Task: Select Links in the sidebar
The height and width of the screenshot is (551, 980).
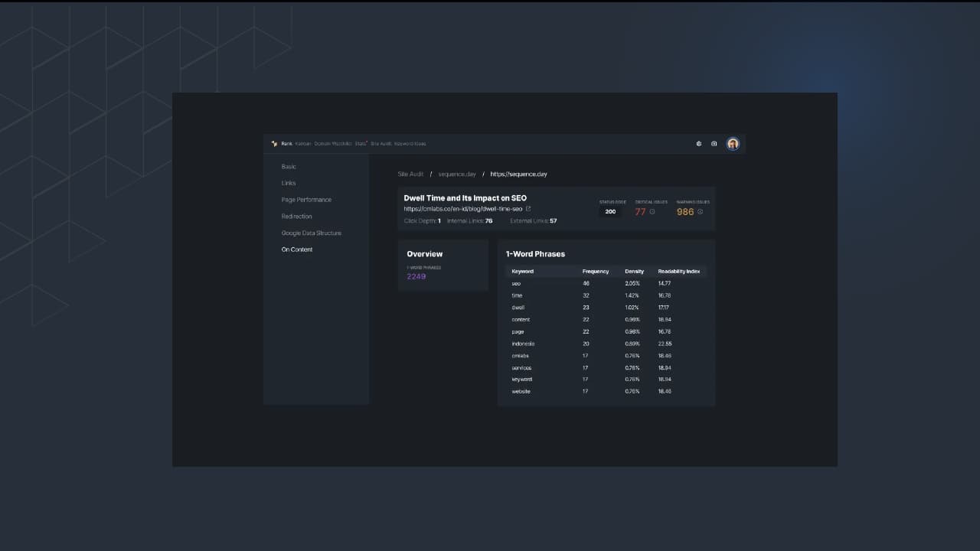Action: (x=289, y=184)
